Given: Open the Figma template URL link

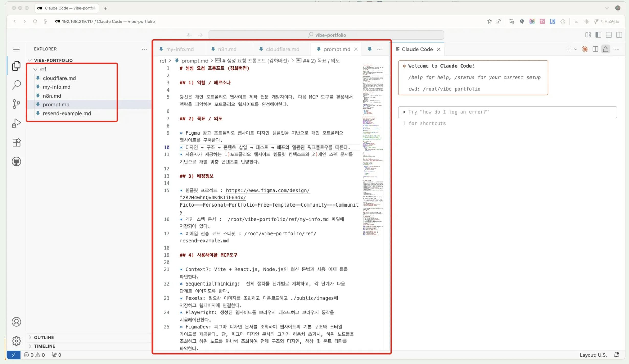Looking at the screenshot, I should [x=267, y=191].
